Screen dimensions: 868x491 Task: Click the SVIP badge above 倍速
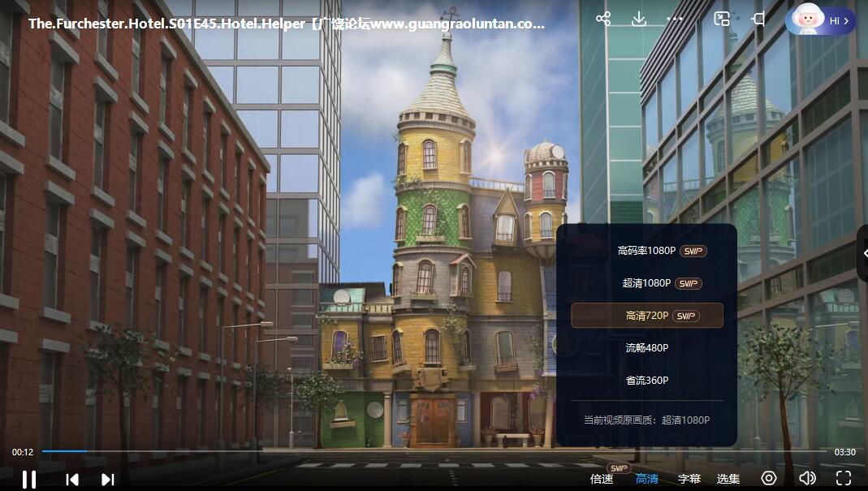[x=619, y=468]
